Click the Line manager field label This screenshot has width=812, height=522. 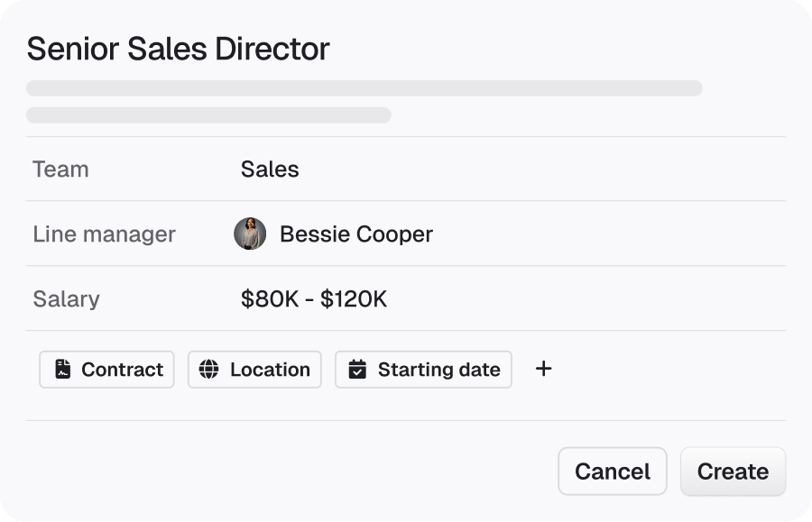[x=104, y=234]
